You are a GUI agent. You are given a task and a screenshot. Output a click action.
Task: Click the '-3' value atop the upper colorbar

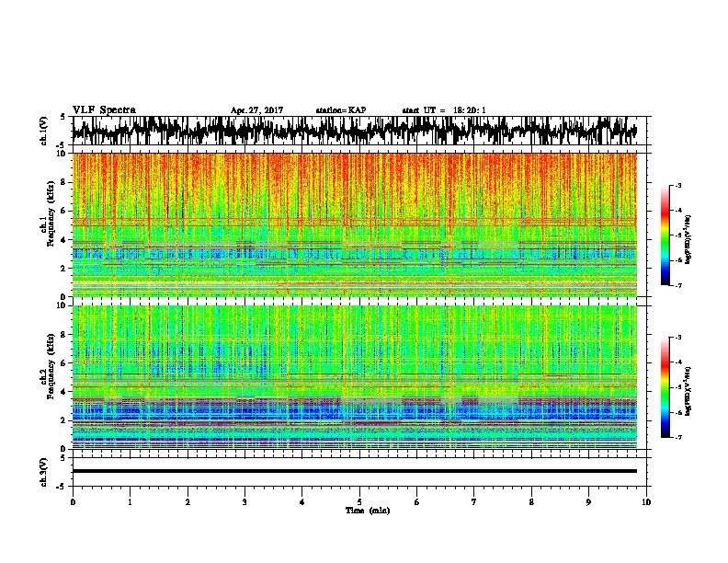point(677,185)
